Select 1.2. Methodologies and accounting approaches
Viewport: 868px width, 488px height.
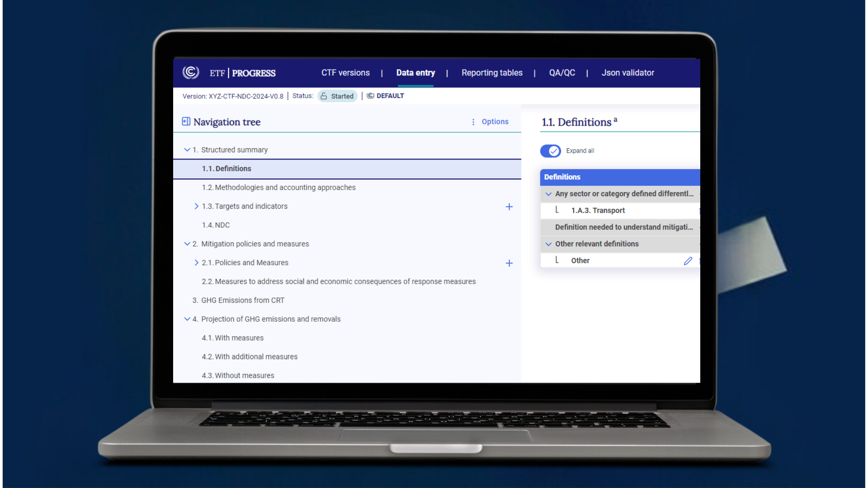click(x=278, y=188)
